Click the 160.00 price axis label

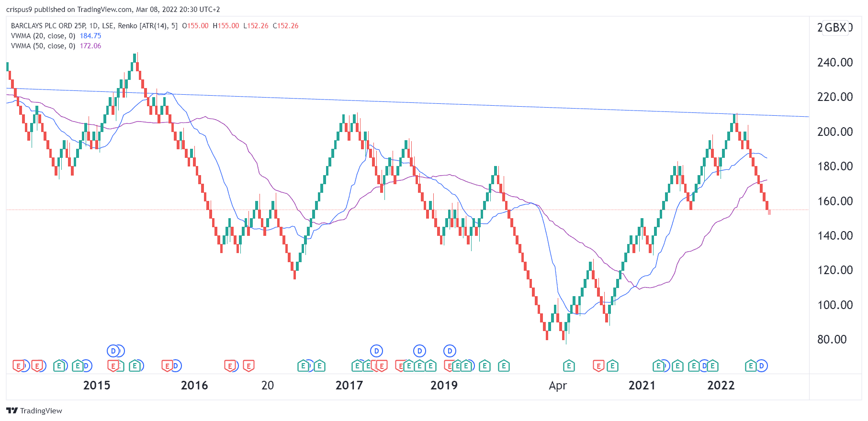[835, 201]
